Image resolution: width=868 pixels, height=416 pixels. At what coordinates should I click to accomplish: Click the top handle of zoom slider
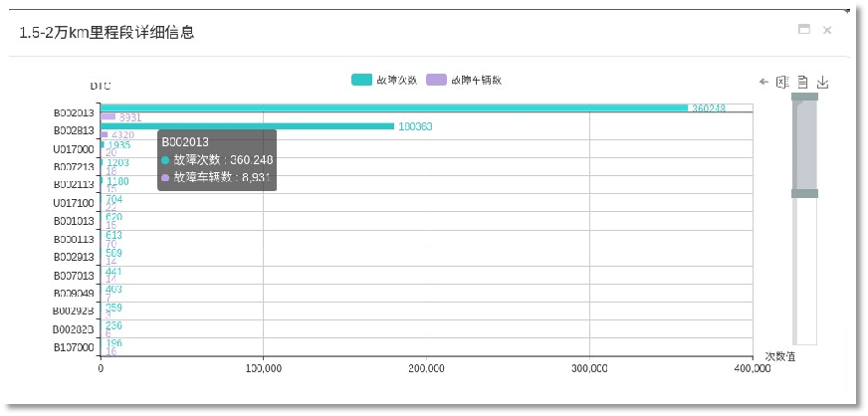(804, 97)
